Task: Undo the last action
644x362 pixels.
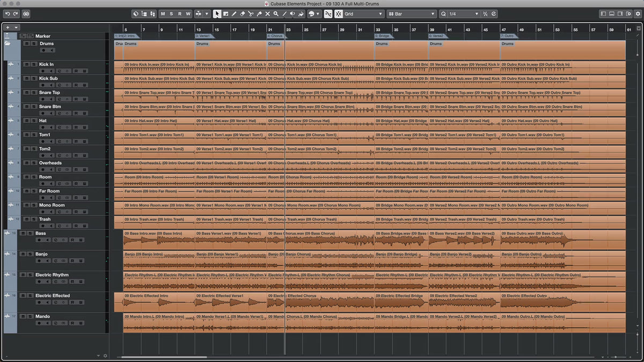Action: (8, 13)
